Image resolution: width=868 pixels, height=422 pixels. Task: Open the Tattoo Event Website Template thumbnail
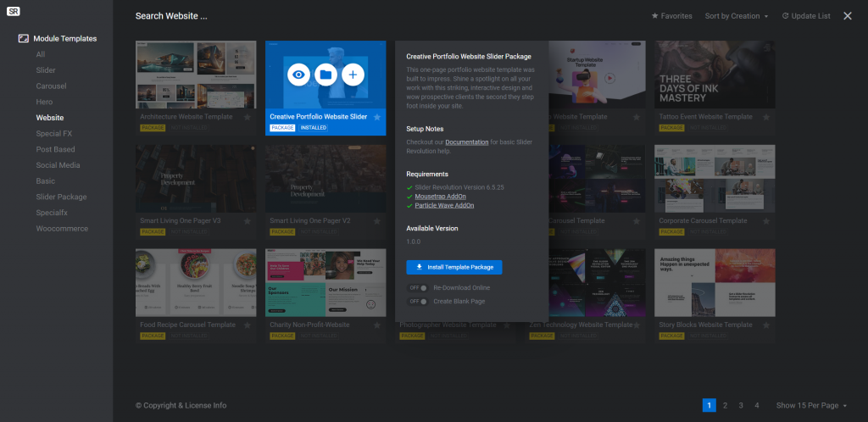[x=715, y=75]
